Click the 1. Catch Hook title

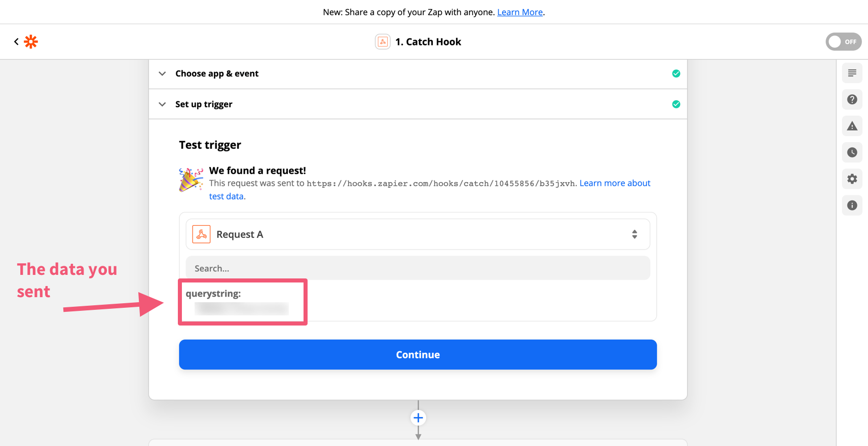click(428, 42)
